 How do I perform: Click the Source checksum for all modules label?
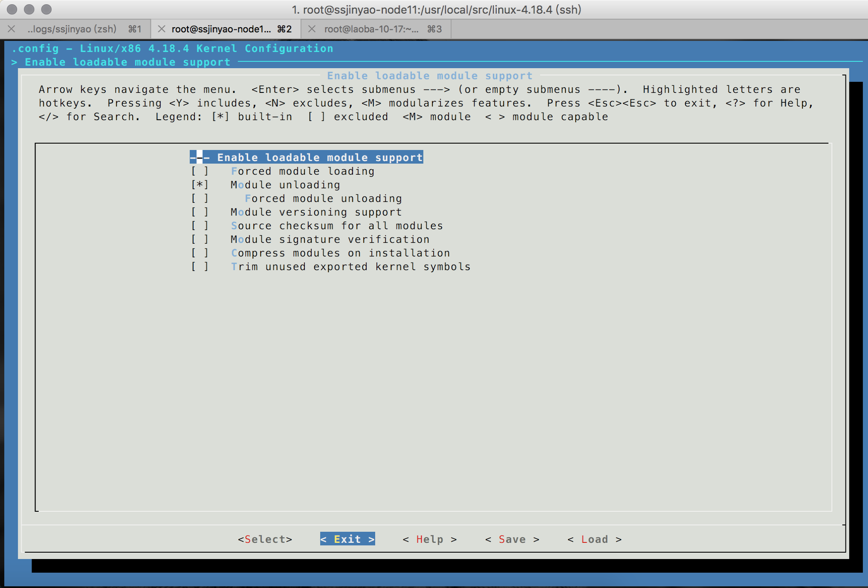coord(337,226)
